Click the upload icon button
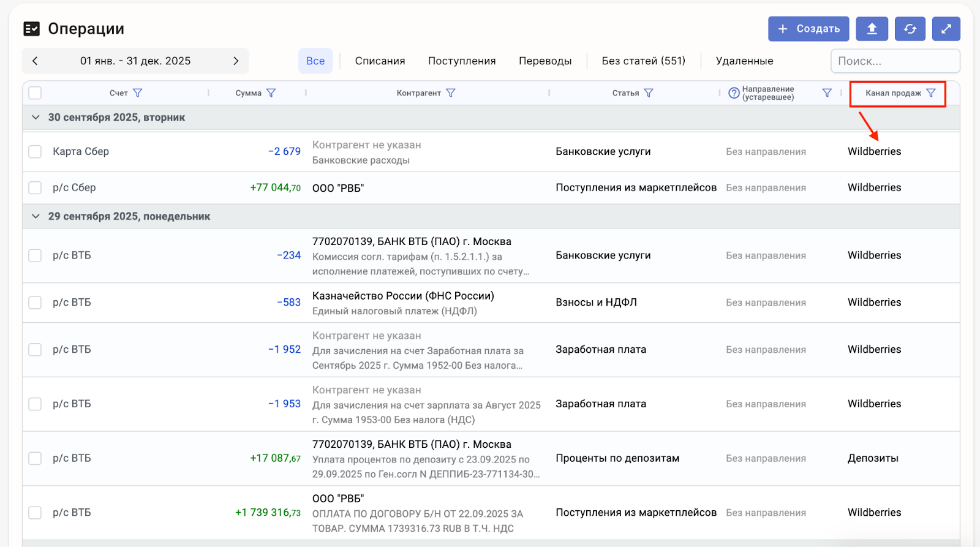The height and width of the screenshot is (547, 980). [x=872, y=29]
